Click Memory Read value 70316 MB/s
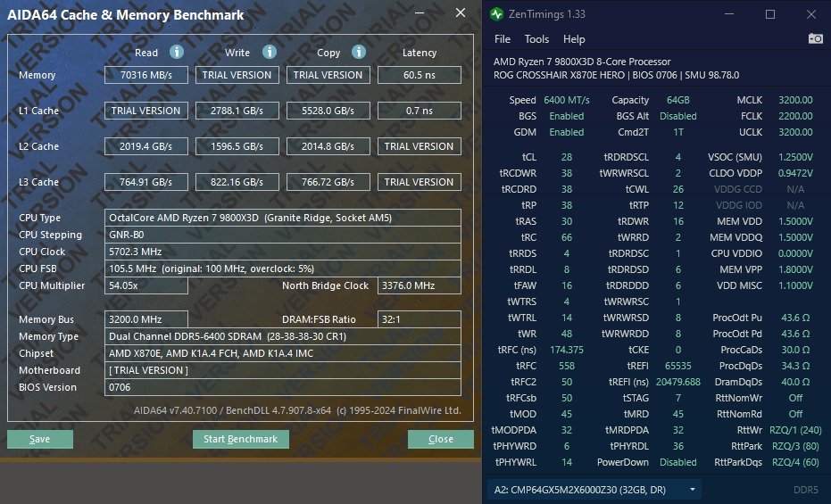This screenshot has width=831, height=504. pos(146,75)
